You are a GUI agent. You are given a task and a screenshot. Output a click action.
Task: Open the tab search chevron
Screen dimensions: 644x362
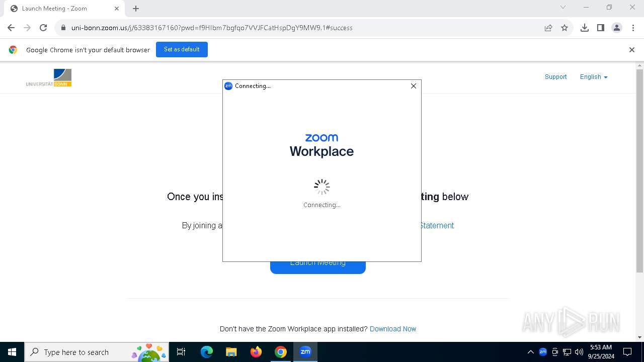(x=563, y=7)
